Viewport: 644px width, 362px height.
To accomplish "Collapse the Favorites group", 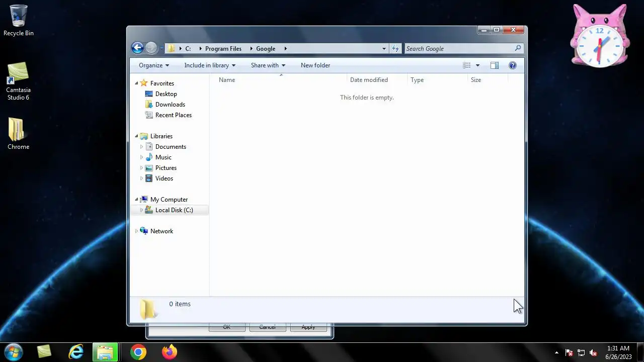I will [136, 83].
